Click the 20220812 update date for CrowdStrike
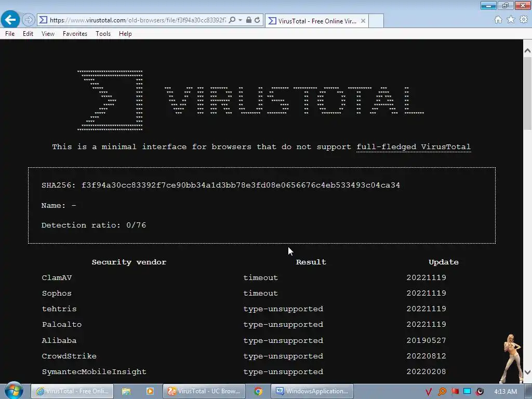 pos(426,356)
